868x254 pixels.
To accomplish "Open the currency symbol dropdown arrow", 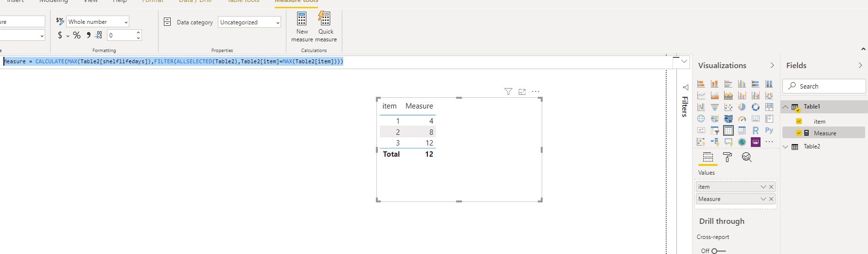I will coord(68,36).
